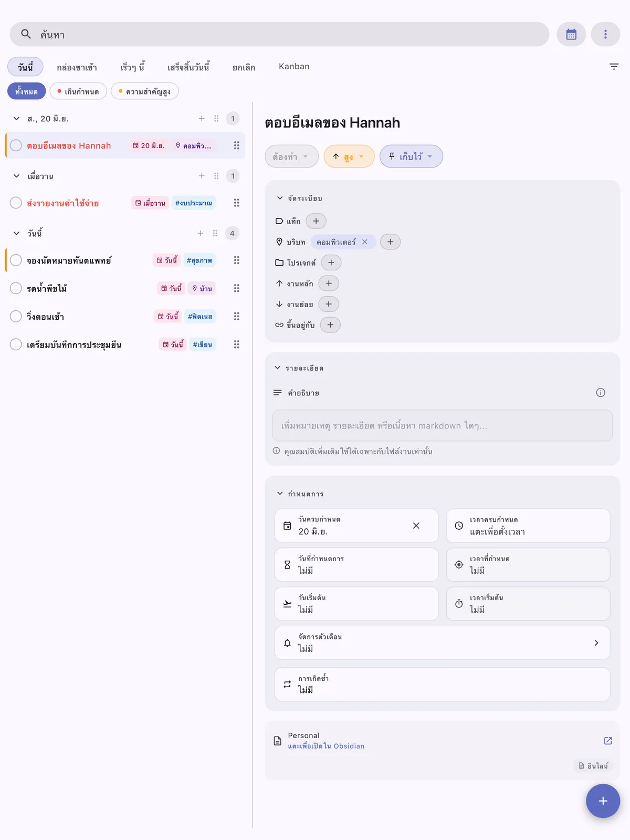Clear the due date 20 มิ.ย.
The height and width of the screenshot is (840, 630).
click(416, 526)
